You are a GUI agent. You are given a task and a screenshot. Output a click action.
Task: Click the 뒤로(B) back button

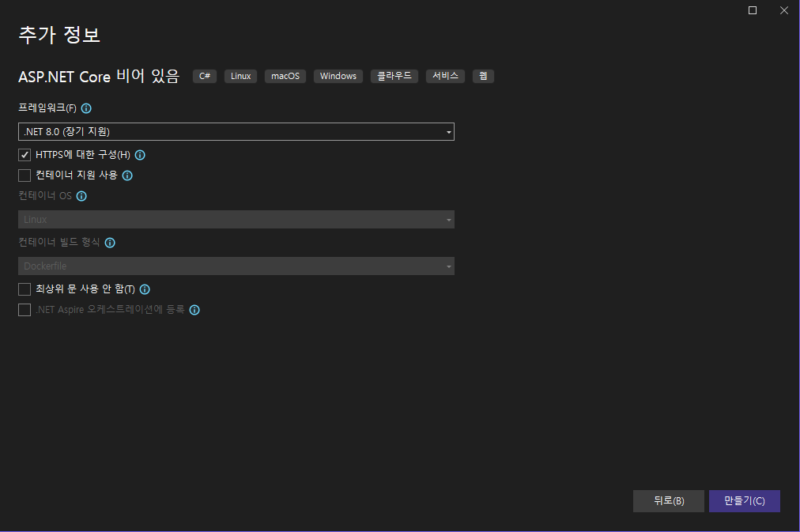tap(668, 501)
